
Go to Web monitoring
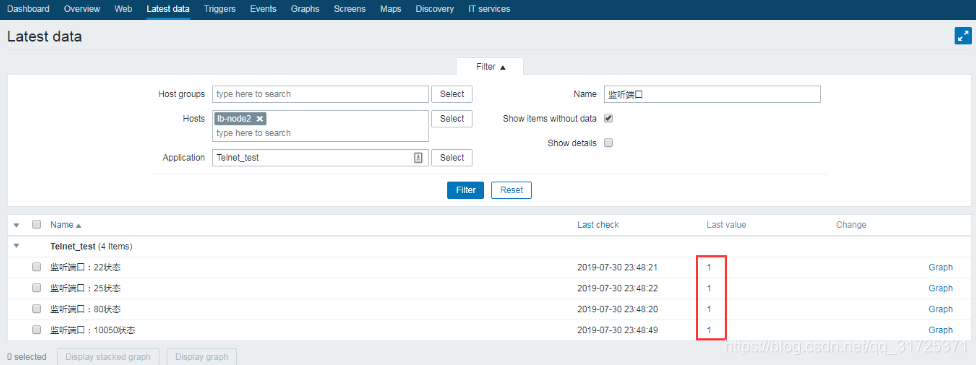click(123, 9)
